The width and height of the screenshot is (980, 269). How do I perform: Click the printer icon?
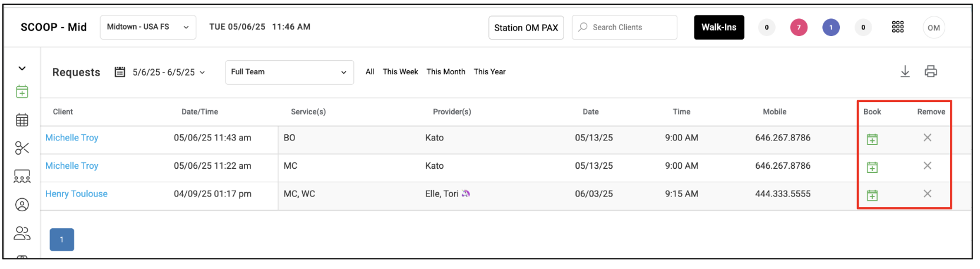point(931,72)
